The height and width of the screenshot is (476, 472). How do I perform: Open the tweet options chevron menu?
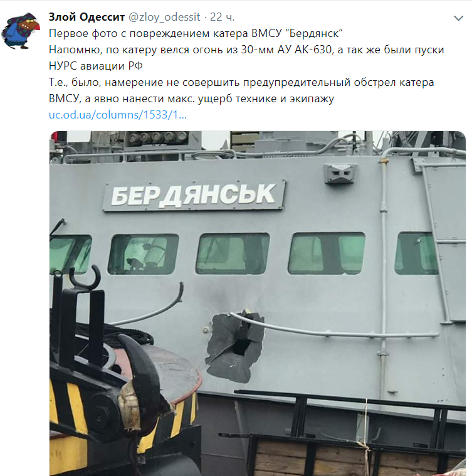coord(458,18)
